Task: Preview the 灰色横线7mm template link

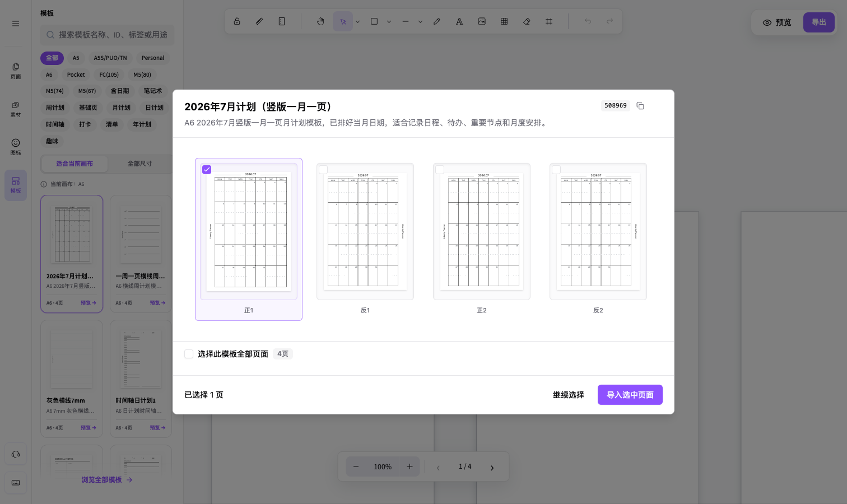Action: coord(89,428)
